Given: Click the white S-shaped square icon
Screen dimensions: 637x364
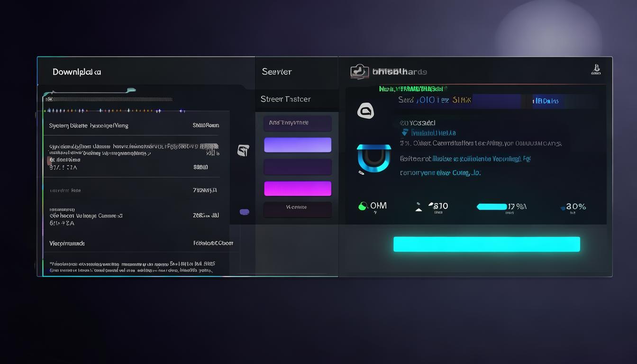Looking at the screenshot, I should coord(243,151).
